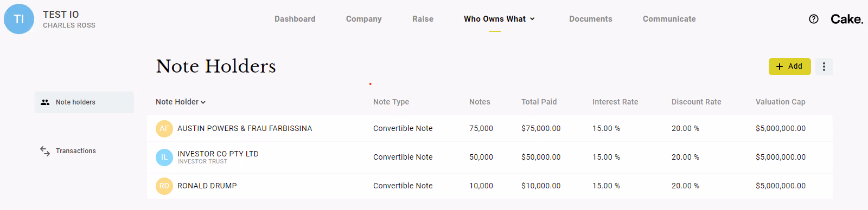This screenshot has height=210, width=868.
Task: Open the help question mark icon
Action: (814, 19)
